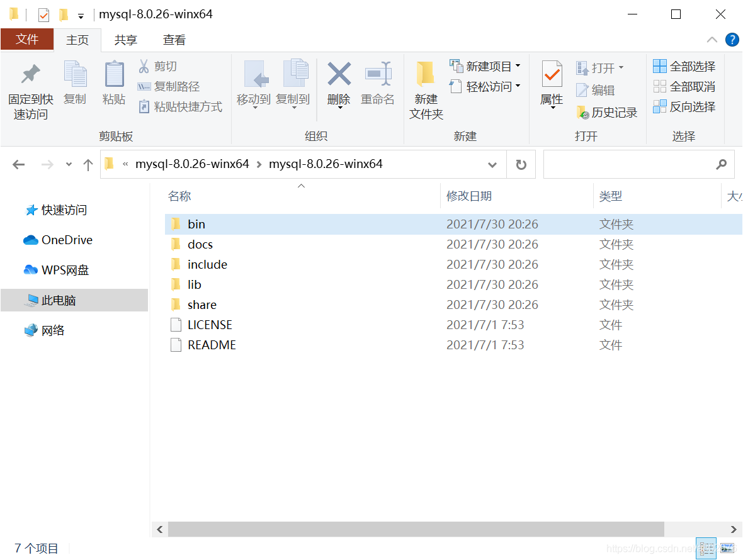Switch to View (查看) tab
Image resolution: width=743 pixels, height=560 pixels.
174,40
